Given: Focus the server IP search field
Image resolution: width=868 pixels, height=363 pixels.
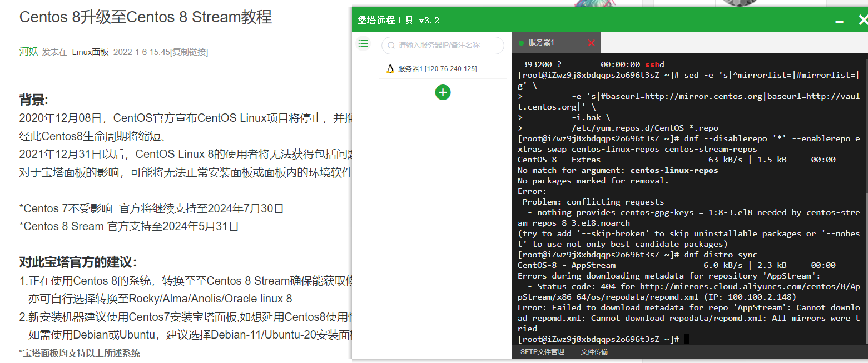Looking at the screenshot, I should (443, 46).
